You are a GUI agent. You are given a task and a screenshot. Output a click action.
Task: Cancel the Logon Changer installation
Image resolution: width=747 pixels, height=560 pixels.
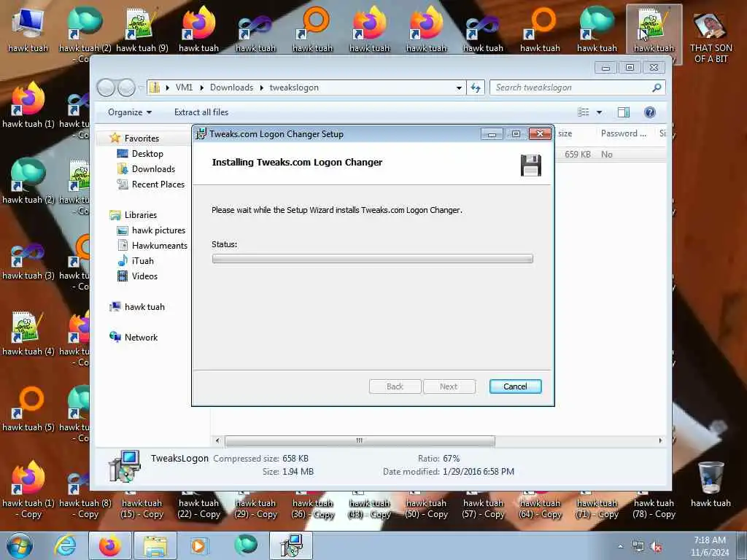click(515, 386)
